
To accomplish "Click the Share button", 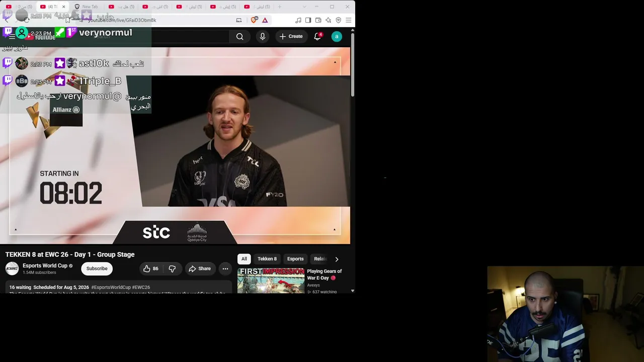I will (x=200, y=268).
